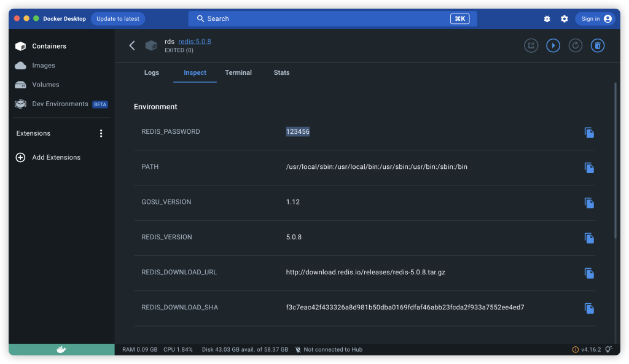Click the Update to latest button
Screen dimensions: 629x364
(x=118, y=18)
